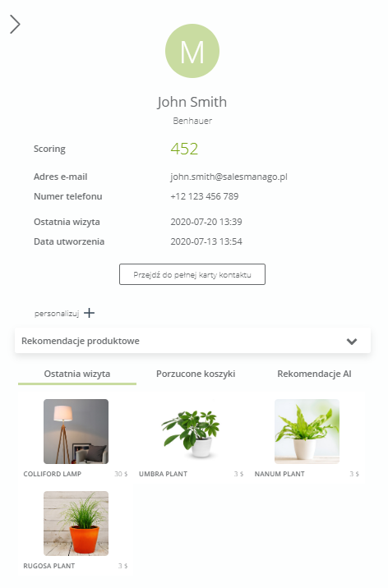Click the NANUM PLANT product title
Image resolution: width=388 pixels, height=588 pixels.
pyautogui.click(x=279, y=474)
